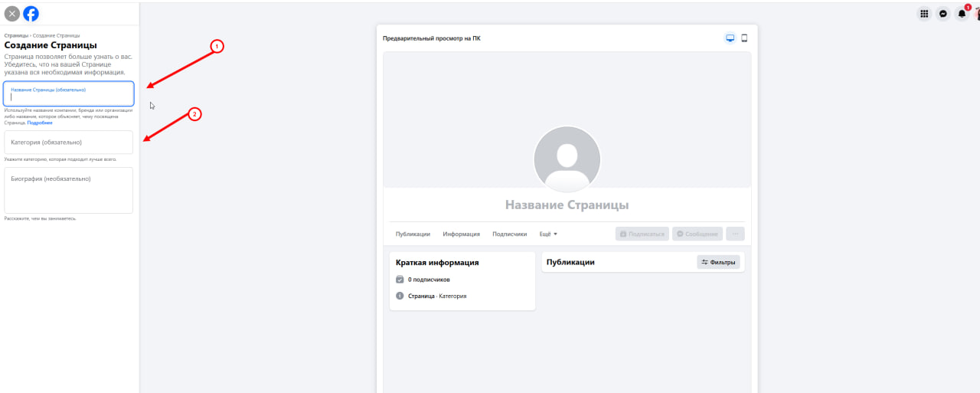Open the account profile avatar
This screenshot has width=980, height=393.
[978, 14]
